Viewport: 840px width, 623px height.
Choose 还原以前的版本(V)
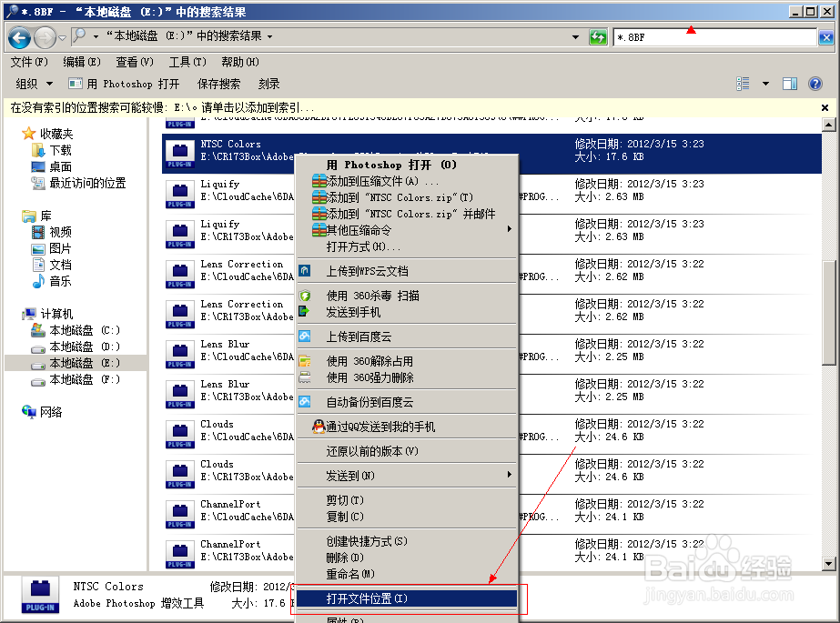(x=407, y=451)
